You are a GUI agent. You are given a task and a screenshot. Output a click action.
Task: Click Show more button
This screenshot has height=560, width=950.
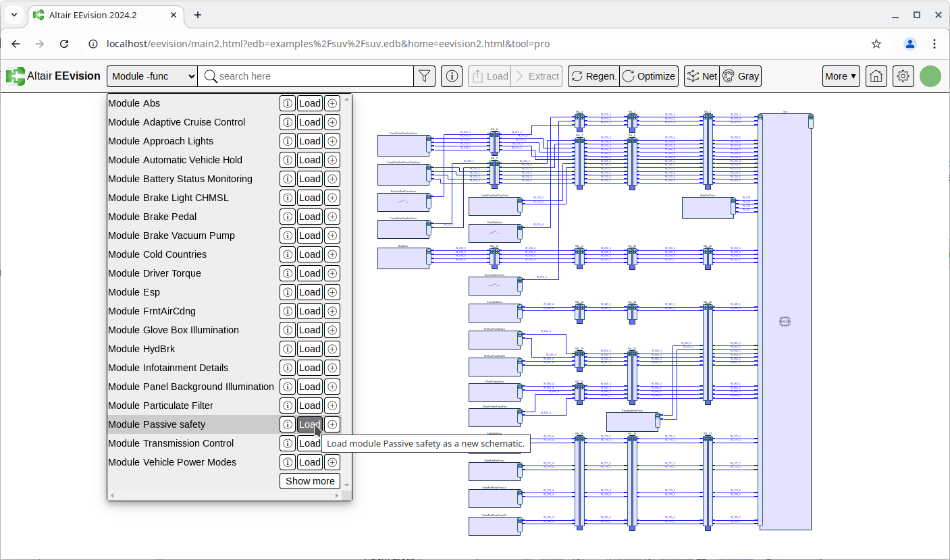310,481
